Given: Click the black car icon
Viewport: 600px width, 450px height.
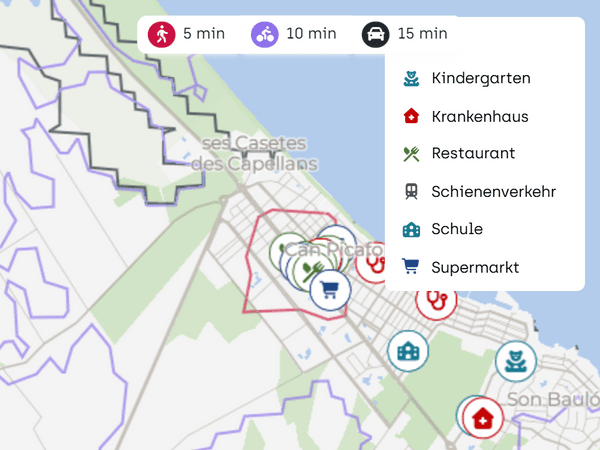Looking at the screenshot, I should coord(375,34).
